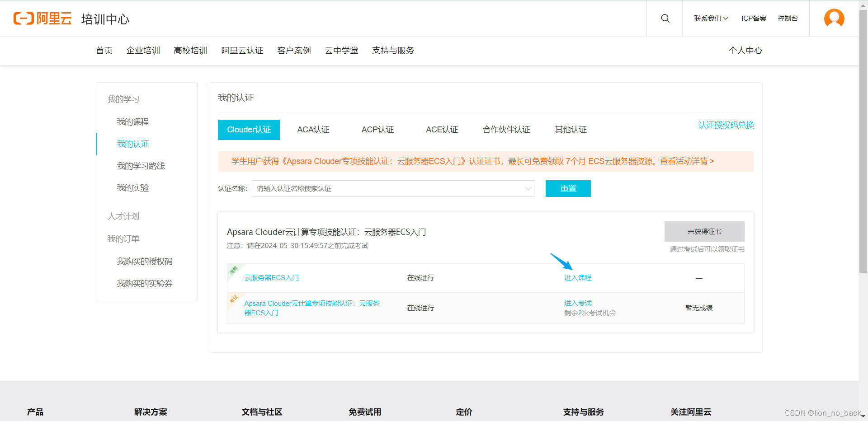
Task: Select 我购买的授权码 in the sidebar
Action: tap(144, 262)
